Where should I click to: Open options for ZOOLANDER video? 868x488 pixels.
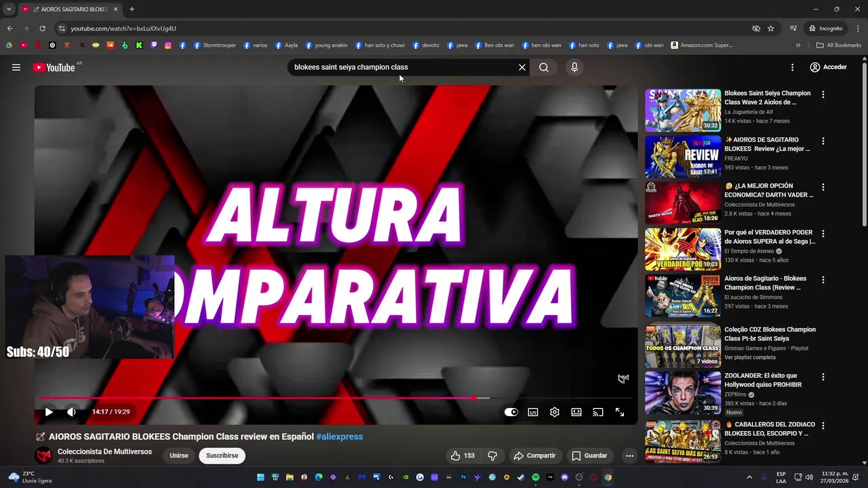point(823,377)
